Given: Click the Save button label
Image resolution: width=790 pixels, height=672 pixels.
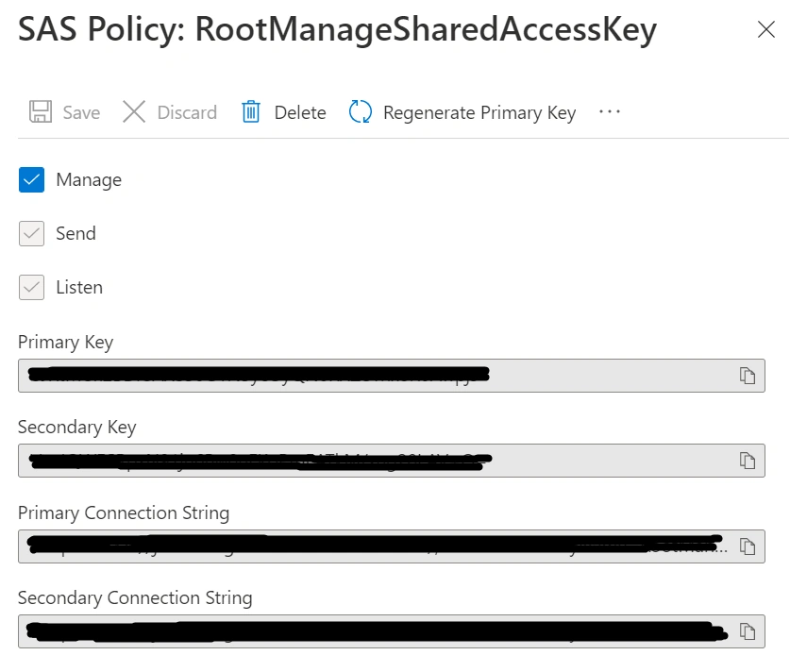Looking at the screenshot, I should 81,112.
